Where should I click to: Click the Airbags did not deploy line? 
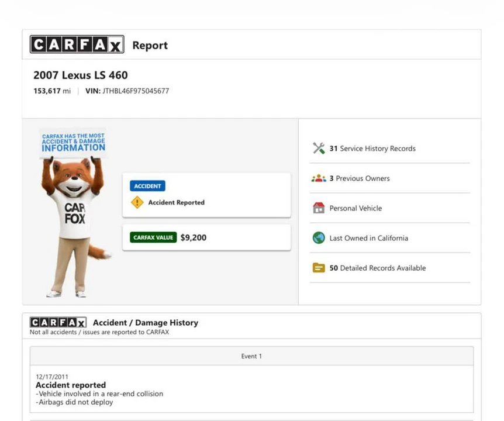click(75, 402)
